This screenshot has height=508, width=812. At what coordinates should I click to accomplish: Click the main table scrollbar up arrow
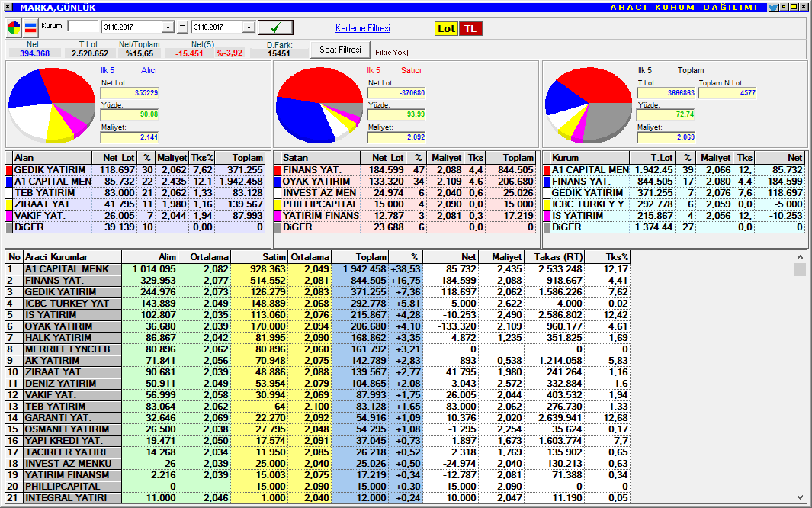click(800, 257)
